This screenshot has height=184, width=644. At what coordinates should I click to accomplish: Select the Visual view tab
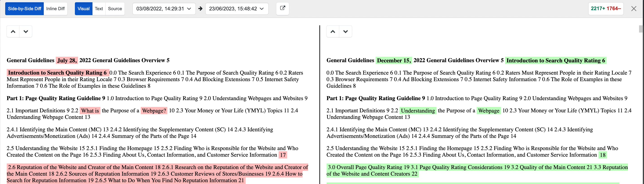(83, 9)
